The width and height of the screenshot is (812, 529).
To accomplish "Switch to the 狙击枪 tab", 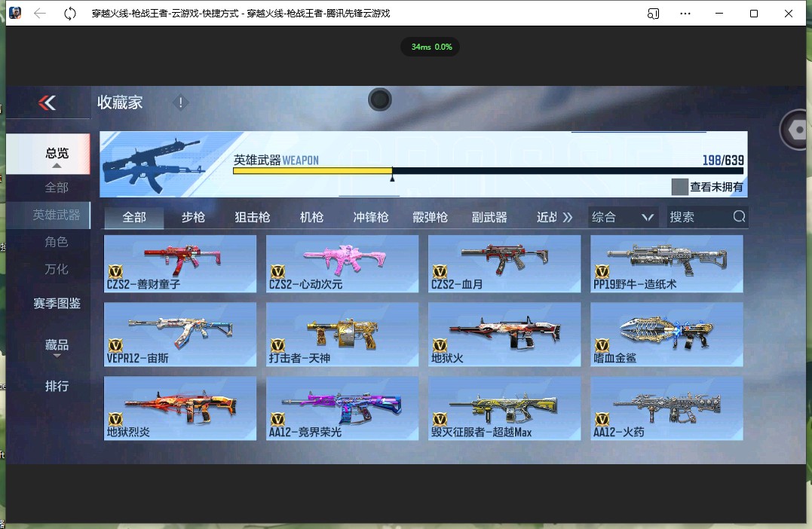I will (x=253, y=217).
